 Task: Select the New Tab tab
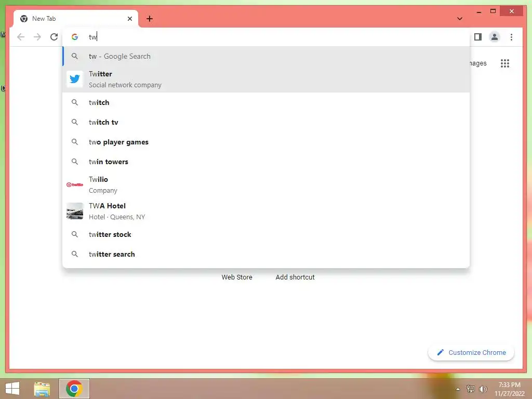click(x=76, y=19)
